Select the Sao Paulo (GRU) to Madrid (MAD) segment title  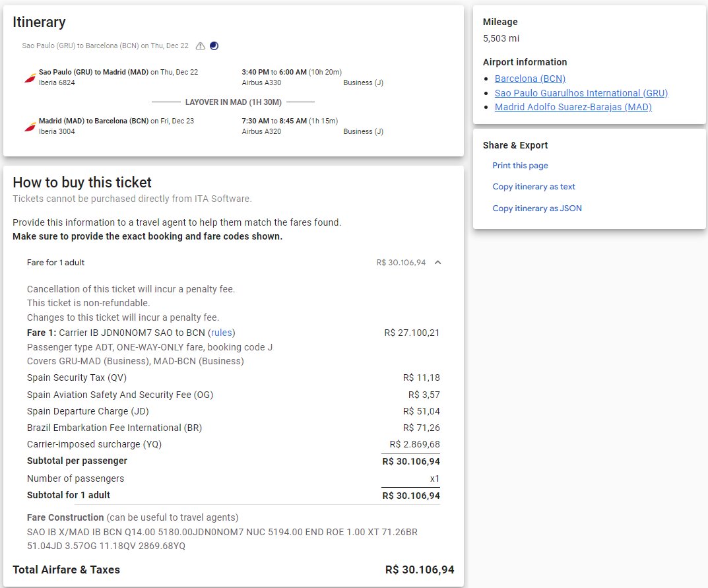pyautogui.click(x=118, y=72)
